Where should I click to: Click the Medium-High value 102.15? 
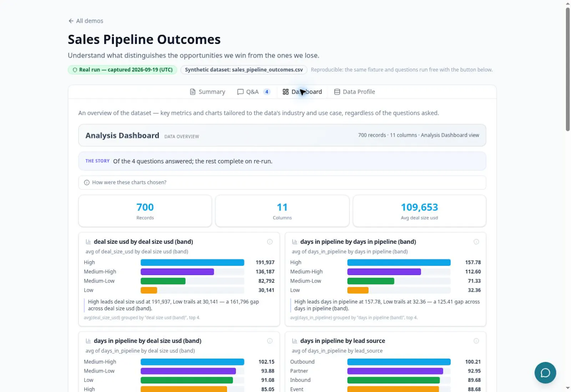coord(267,362)
